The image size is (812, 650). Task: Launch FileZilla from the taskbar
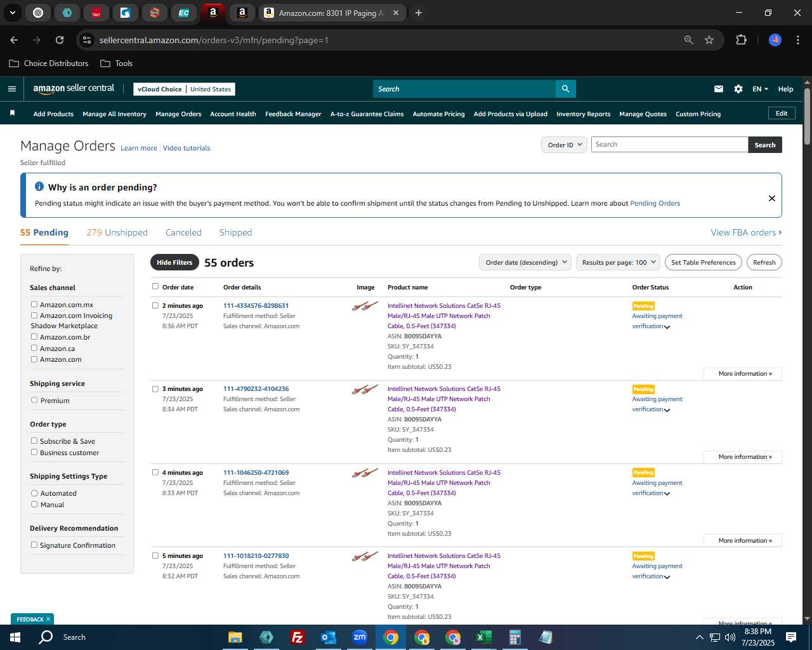point(297,637)
